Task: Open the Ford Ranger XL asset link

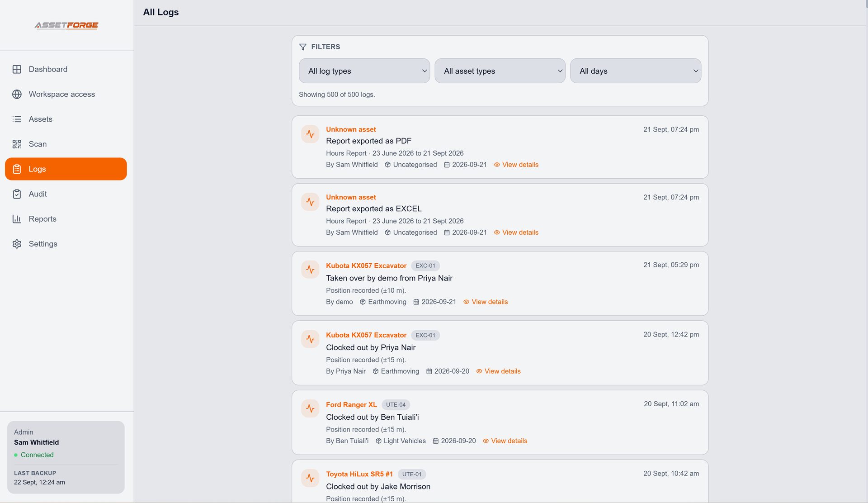Action: [x=351, y=405]
